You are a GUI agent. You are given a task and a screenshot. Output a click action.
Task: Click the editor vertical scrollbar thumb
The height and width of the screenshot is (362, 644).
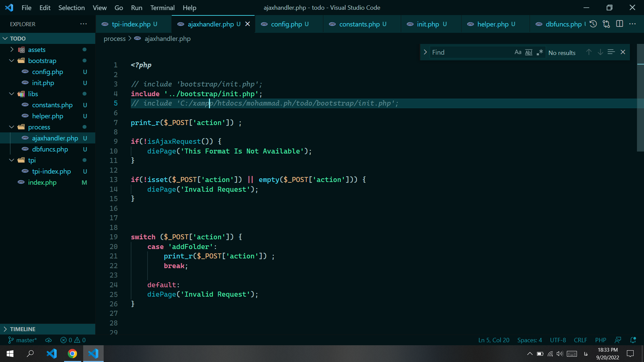click(640, 98)
